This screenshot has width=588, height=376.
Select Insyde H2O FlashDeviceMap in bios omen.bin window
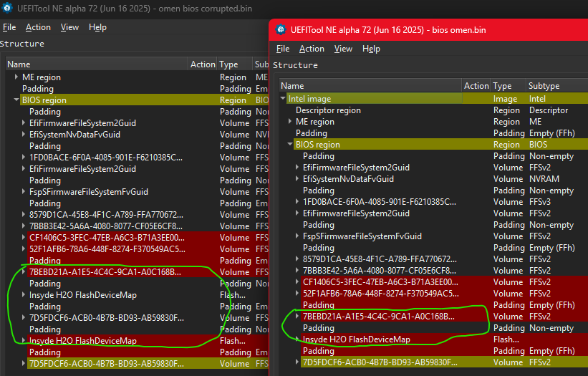pyautogui.click(x=356, y=339)
